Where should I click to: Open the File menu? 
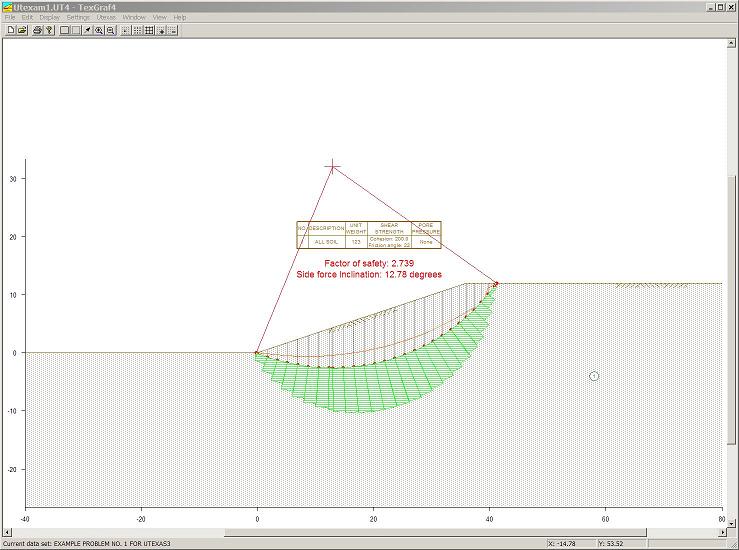(10, 17)
